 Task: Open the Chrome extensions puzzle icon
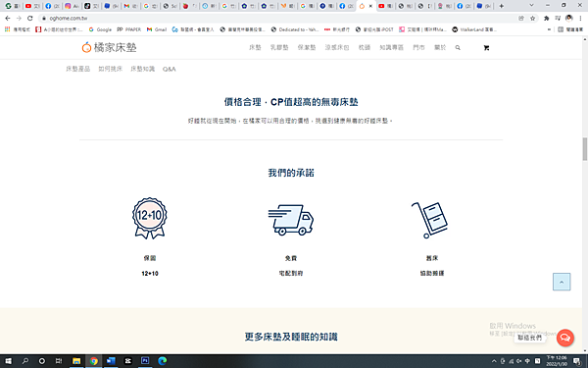[x=547, y=18]
